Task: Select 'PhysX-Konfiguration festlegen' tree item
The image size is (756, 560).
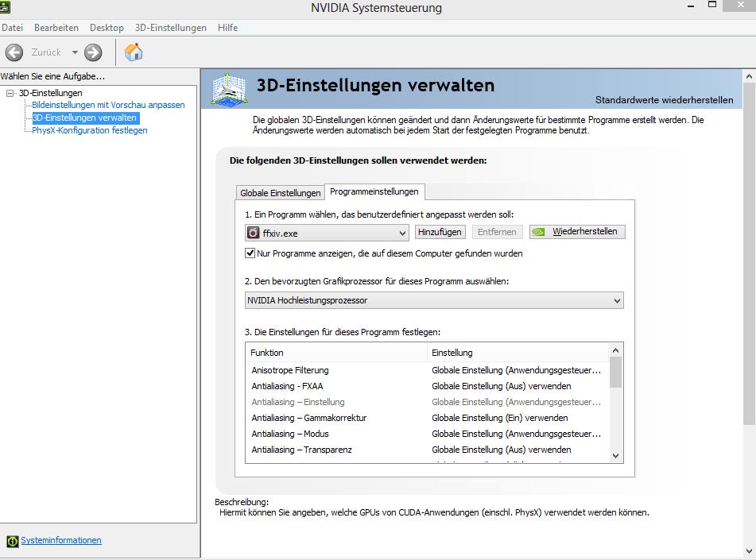Action: (90, 130)
